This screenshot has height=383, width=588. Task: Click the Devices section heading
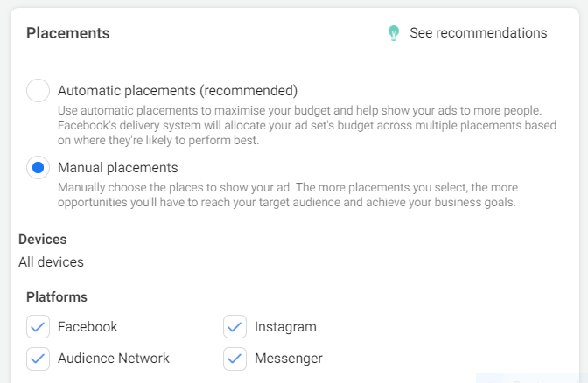tap(43, 239)
